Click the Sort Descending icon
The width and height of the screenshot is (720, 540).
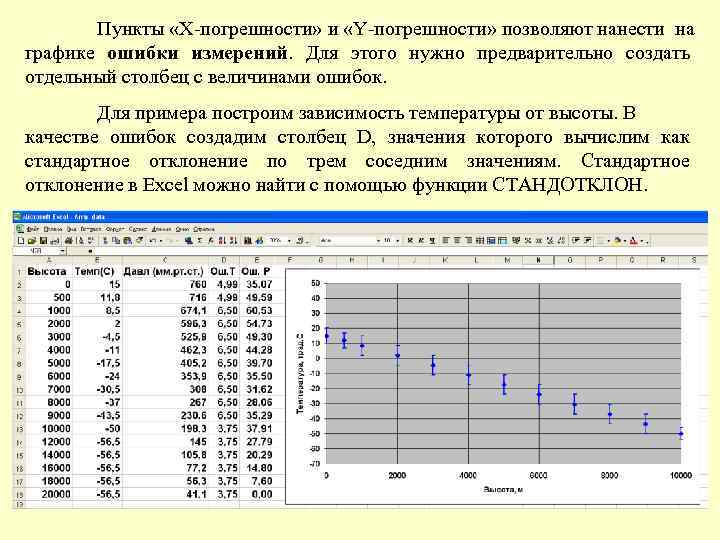point(233,241)
